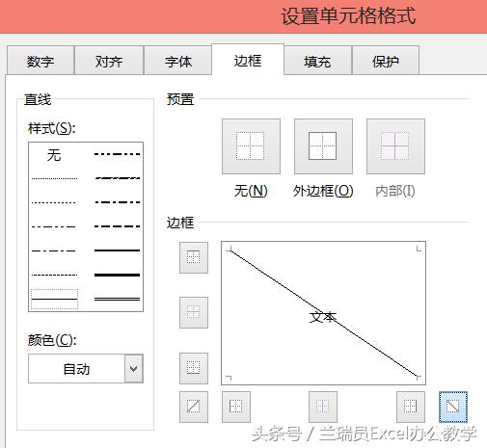Apply the 外边框(O) outline preset
The width and height of the screenshot is (487, 448).
323,146
